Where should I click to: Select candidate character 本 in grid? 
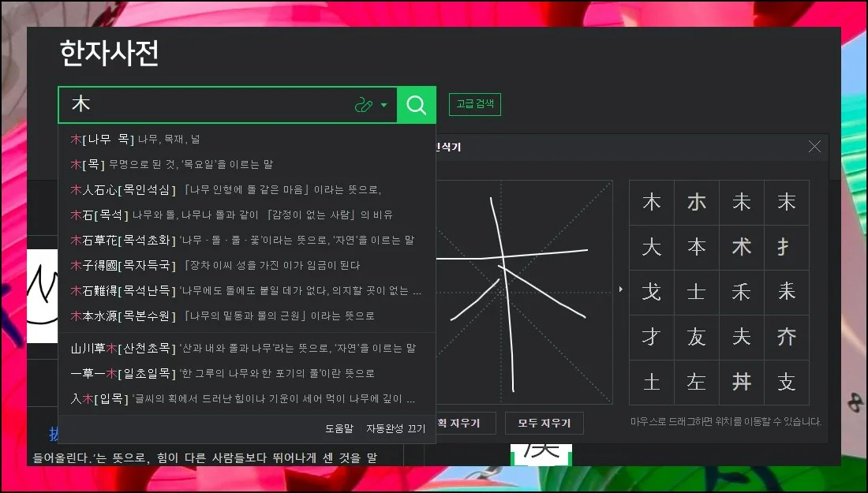coord(696,248)
